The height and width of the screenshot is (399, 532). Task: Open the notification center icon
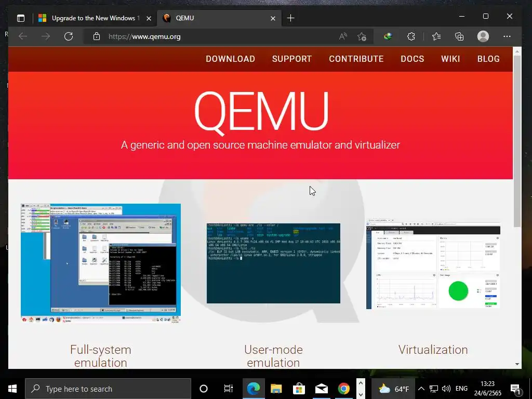point(515,389)
